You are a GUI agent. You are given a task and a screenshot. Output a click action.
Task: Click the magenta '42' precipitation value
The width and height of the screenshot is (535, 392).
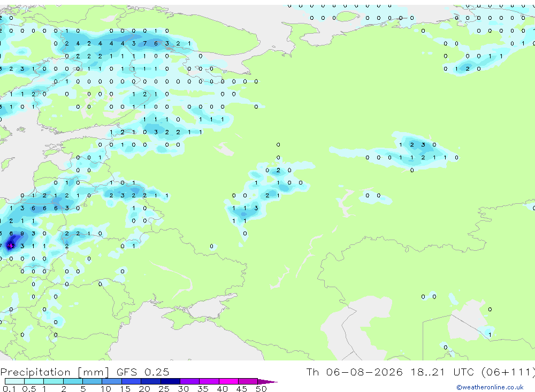tap(11, 246)
